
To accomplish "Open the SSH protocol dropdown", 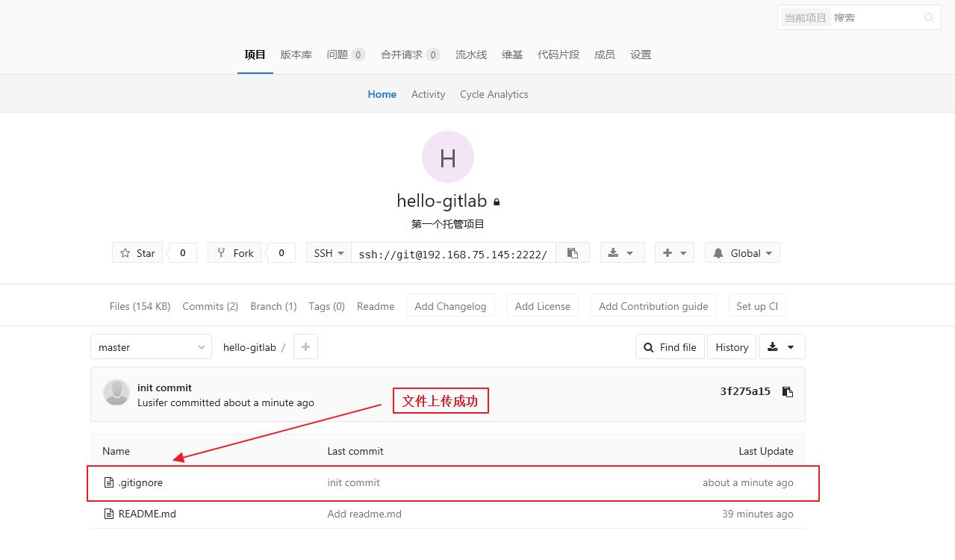I will tap(329, 253).
